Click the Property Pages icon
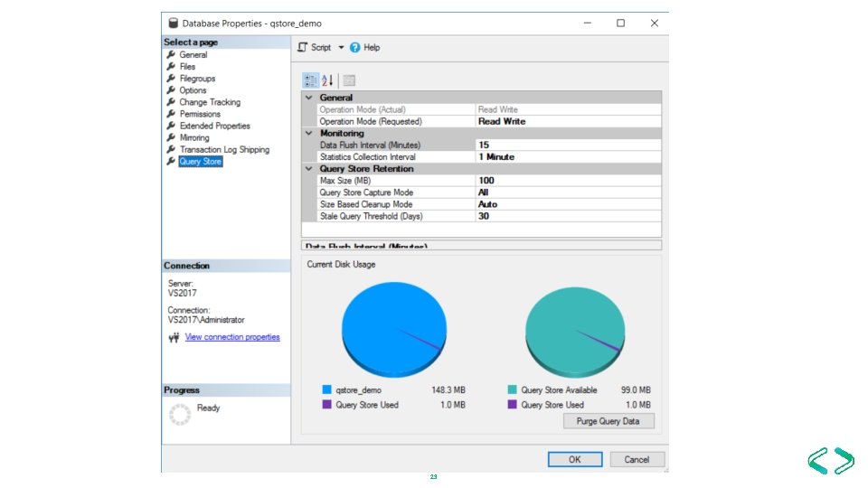Screen dimensions: 868x488 pos(349,80)
